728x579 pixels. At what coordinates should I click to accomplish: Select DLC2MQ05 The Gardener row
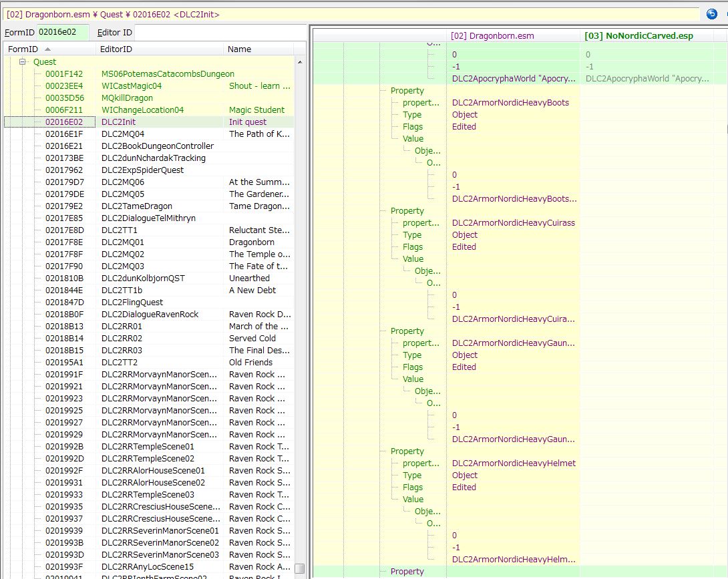pyautogui.click(x=149, y=194)
